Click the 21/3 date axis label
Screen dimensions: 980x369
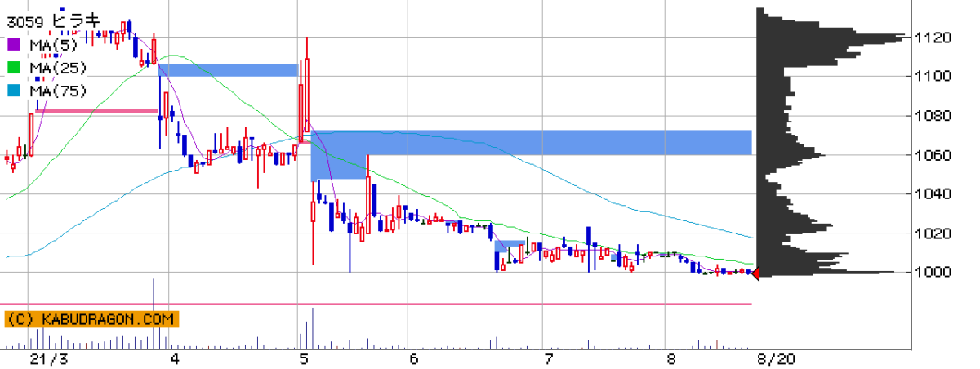(49, 359)
